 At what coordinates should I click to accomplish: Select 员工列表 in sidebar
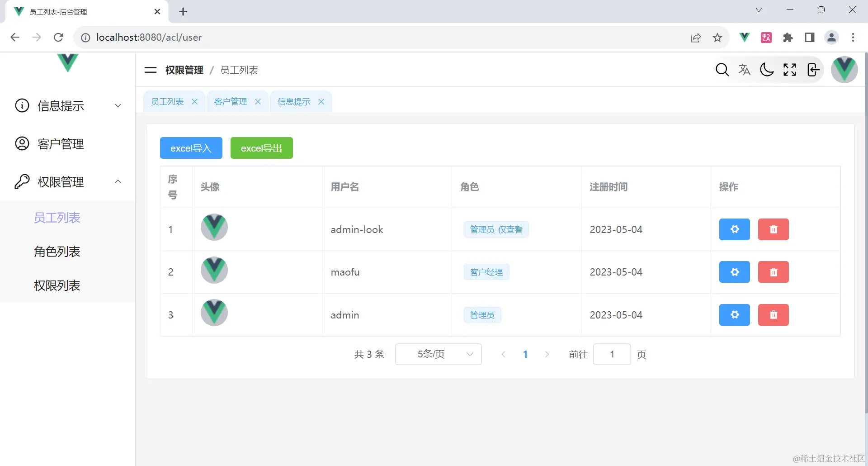point(57,218)
